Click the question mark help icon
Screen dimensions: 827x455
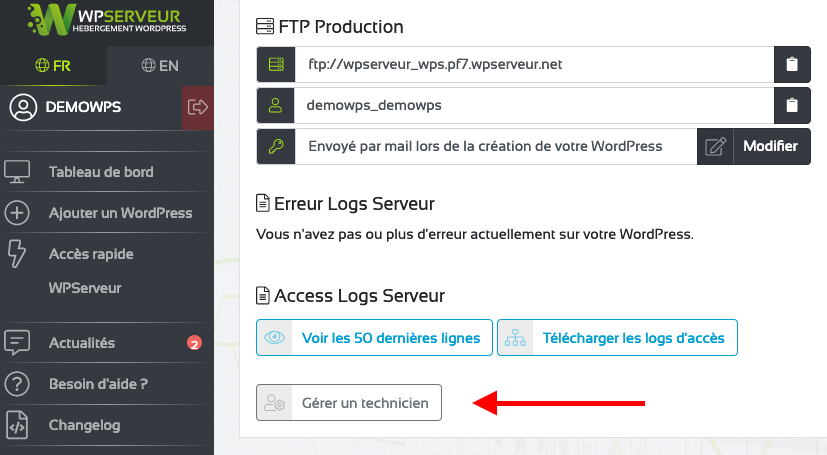[x=17, y=384]
